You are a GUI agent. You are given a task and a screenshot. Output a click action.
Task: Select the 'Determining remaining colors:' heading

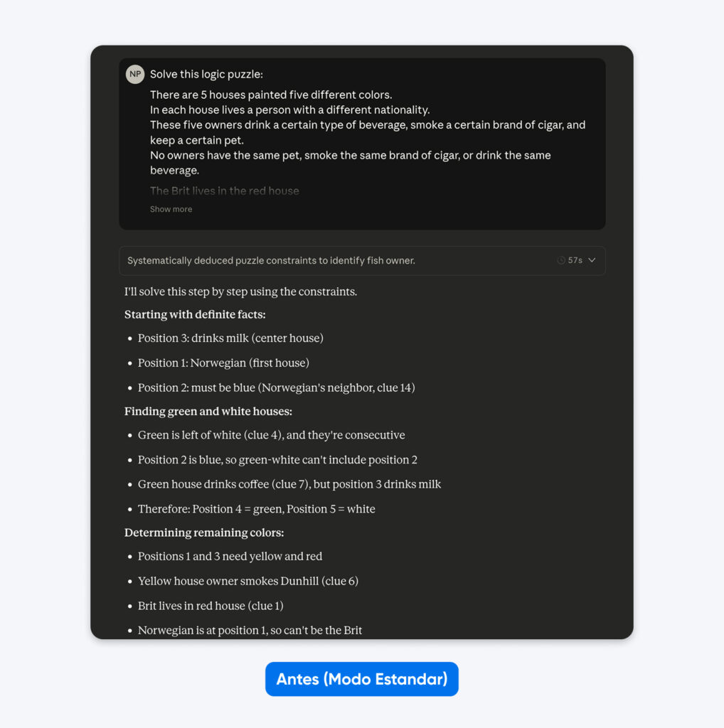tap(204, 532)
